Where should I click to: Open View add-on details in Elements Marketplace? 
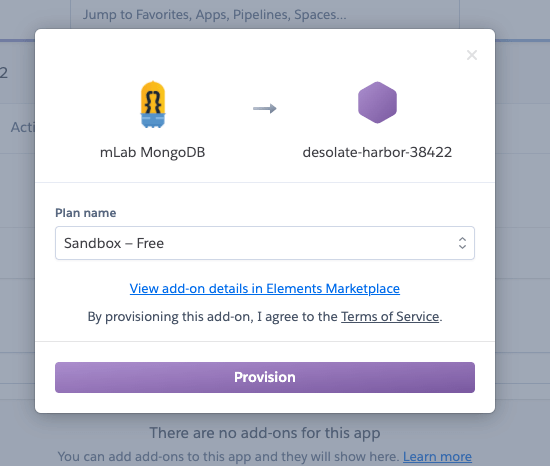click(x=265, y=289)
